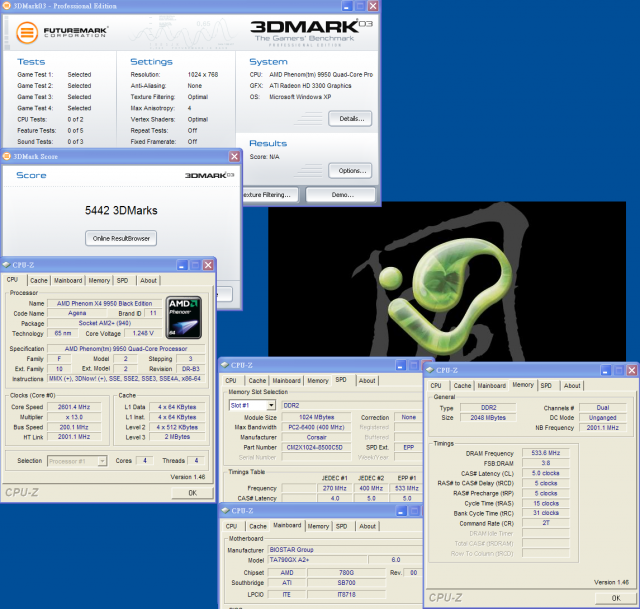Minimize the 3DMark03 main window
The image size is (640, 609).
click(347, 6)
